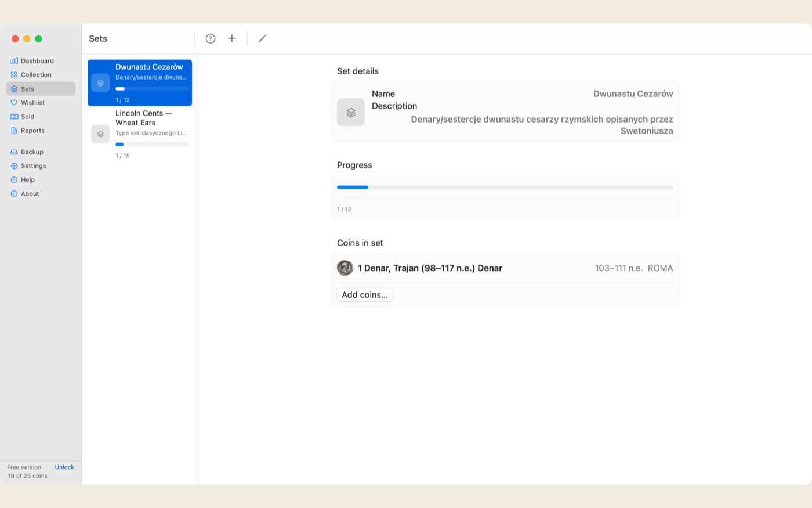The height and width of the screenshot is (508, 812).
Task: Click the Dashboard bar chart icon
Action: [14, 61]
